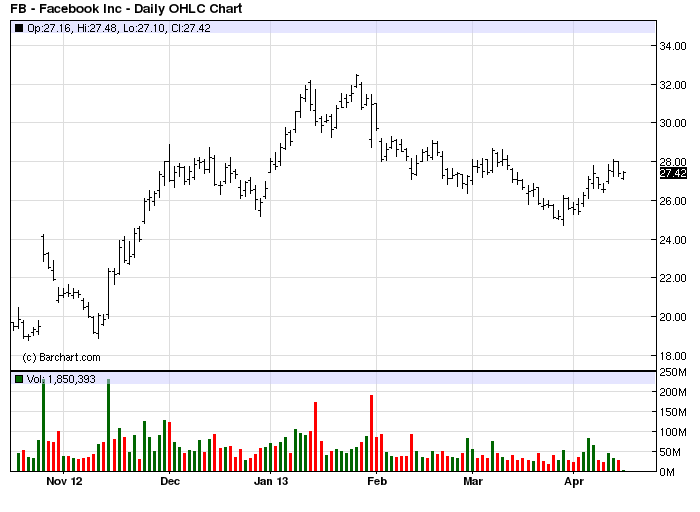Click the 24.00 price axis label
Viewport: 700px width, 512px height.
click(x=673, y=240)
